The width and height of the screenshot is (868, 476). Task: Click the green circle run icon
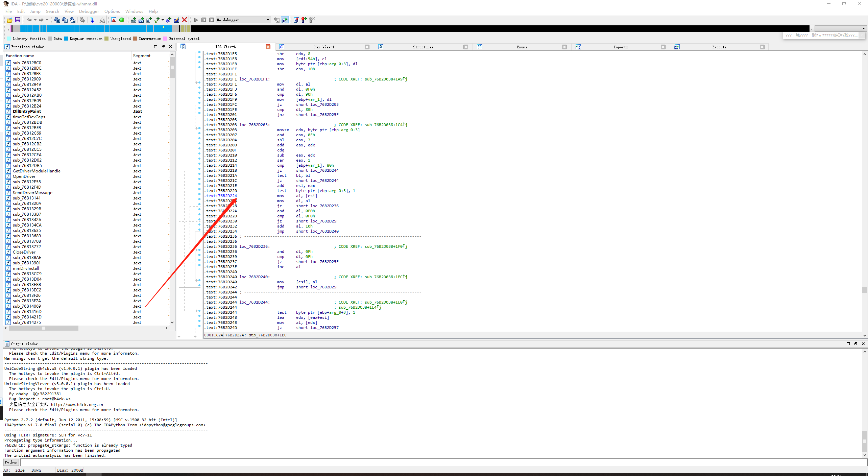click(x=122, y=20)
